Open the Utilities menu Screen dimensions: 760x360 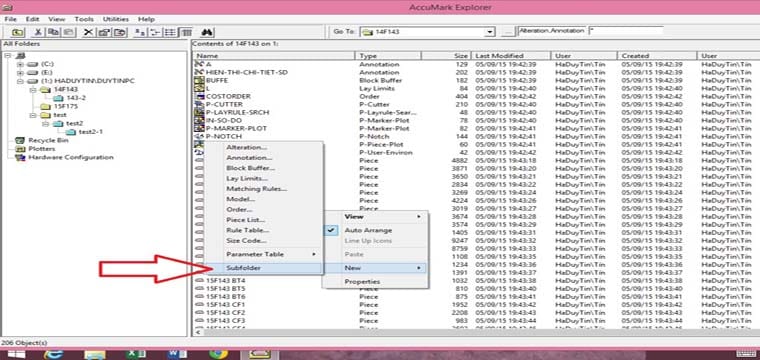[116, 19]
